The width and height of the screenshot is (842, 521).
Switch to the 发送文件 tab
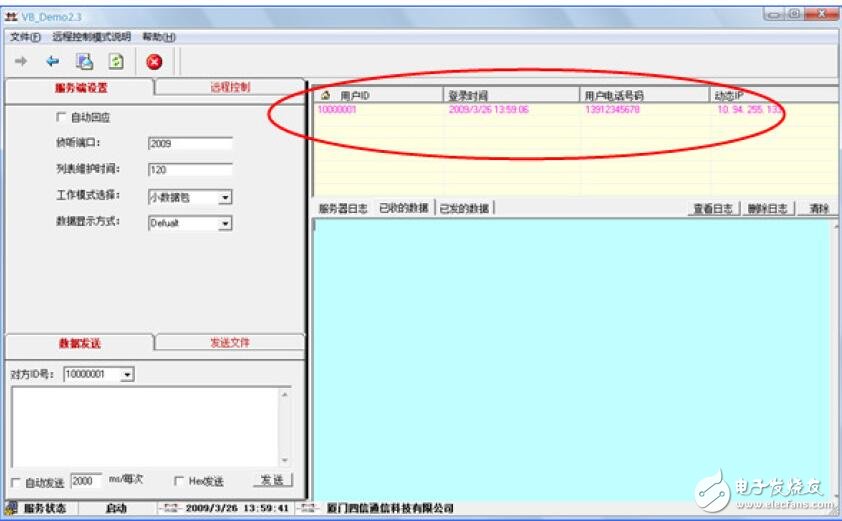[230, 342]
